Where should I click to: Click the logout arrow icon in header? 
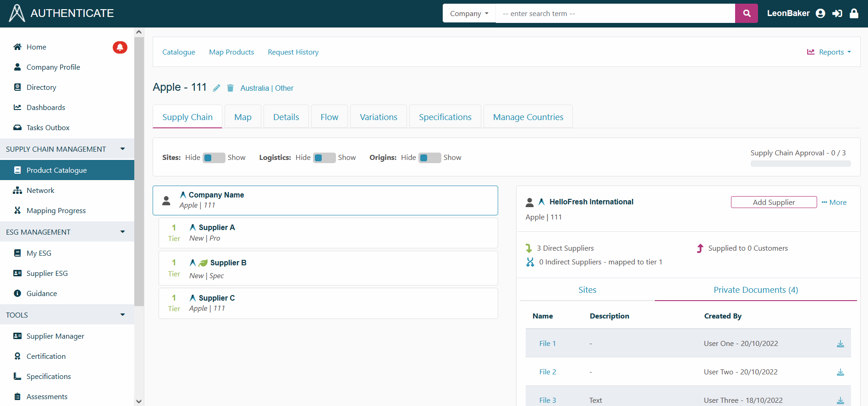837,13
